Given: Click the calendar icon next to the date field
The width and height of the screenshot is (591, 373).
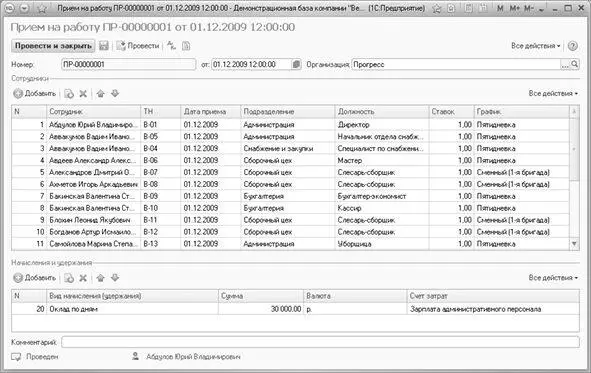Looking at the screenshot, I should tap(296, 64).
